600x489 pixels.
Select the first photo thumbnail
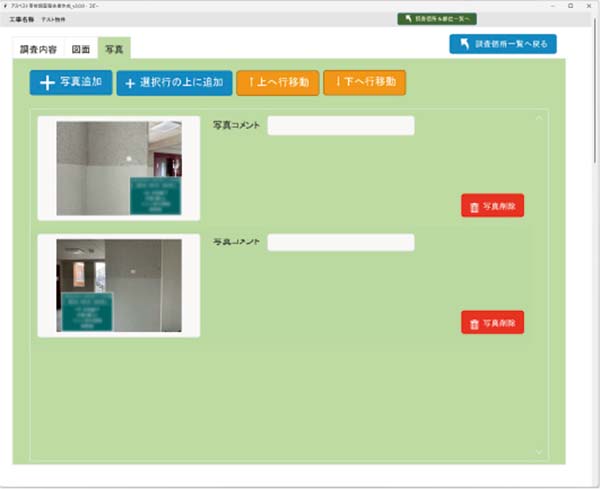tap(118, 168)
